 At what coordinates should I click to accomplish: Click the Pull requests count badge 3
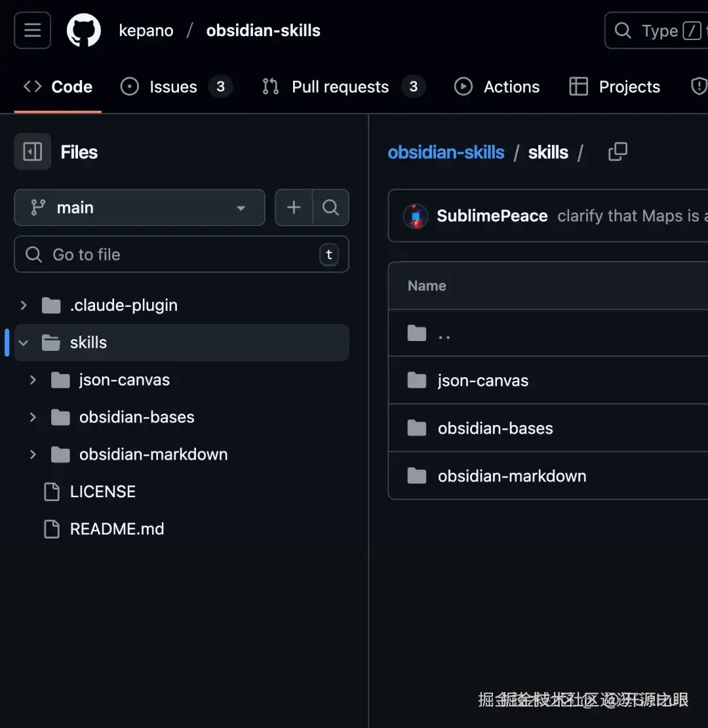[x=414, y=87]
